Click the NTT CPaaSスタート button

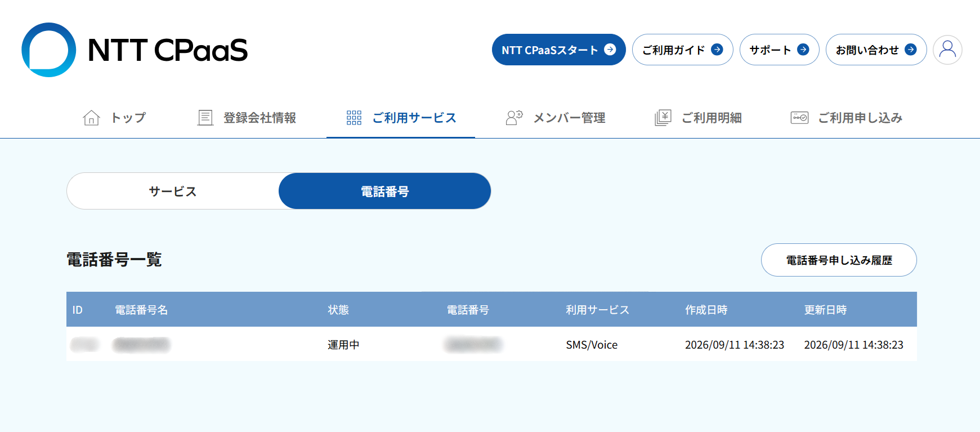point(559,50)
